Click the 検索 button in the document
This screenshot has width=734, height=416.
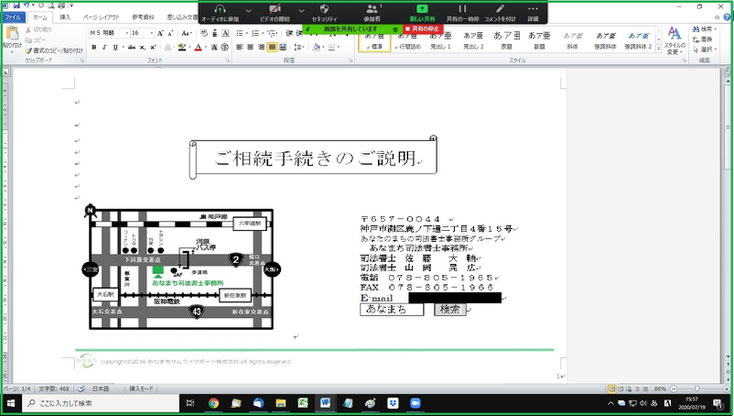point(450,309)
